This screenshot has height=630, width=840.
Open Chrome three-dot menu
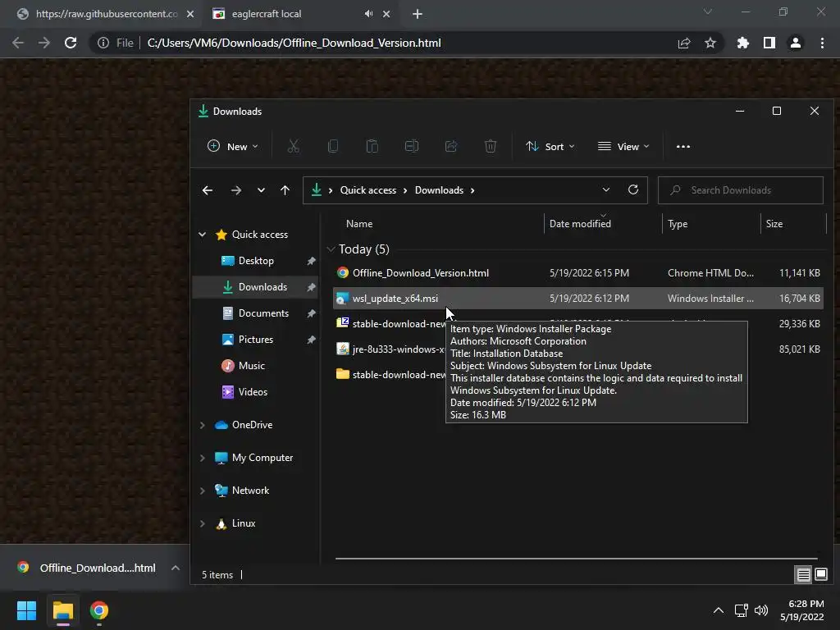[x=822, y=43]
